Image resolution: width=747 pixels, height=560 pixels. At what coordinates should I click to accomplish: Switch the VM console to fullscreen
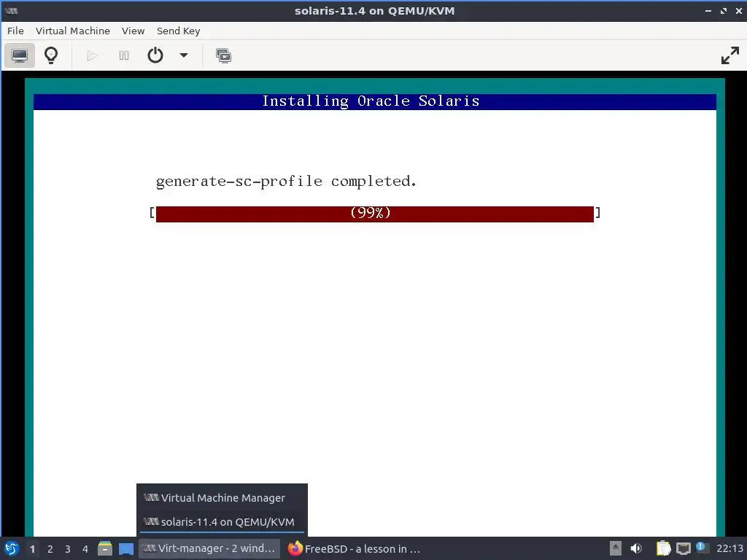tap(729, 55)
